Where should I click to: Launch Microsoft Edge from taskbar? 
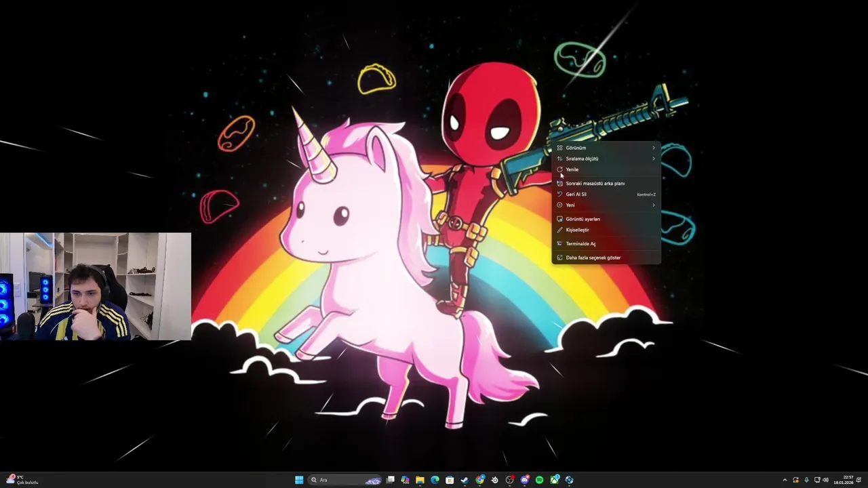click(x=435, y=480)
